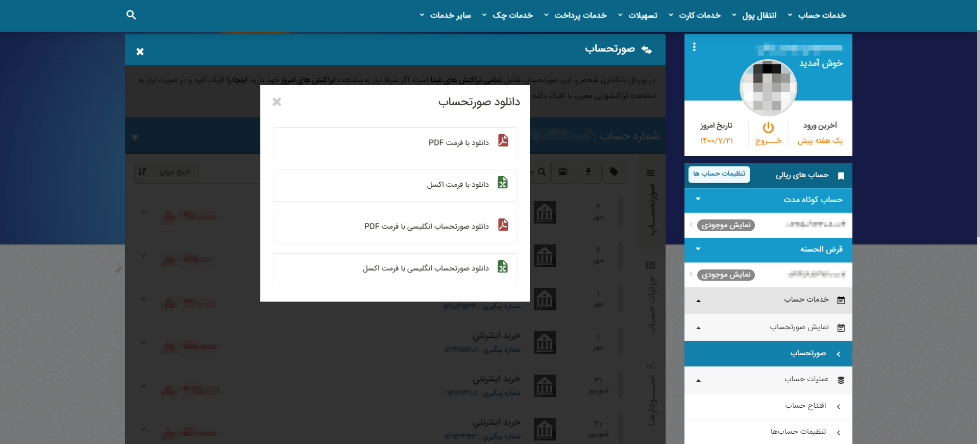Click the calendar icon beside خدمات حساب
Viewport: 980px width, 444px height.
pyautogui.click(x=841, y=301)
